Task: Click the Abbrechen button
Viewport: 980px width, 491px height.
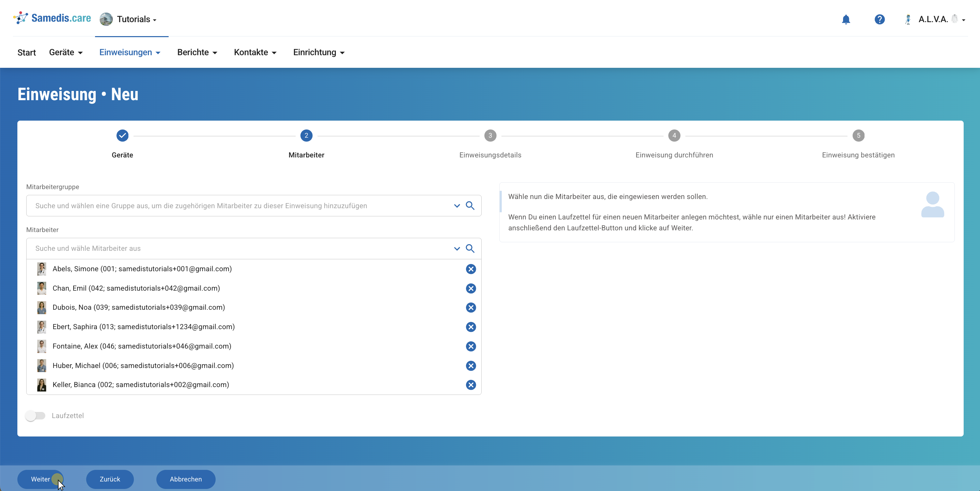Action: pyautogui.click(x=186, y=479)
